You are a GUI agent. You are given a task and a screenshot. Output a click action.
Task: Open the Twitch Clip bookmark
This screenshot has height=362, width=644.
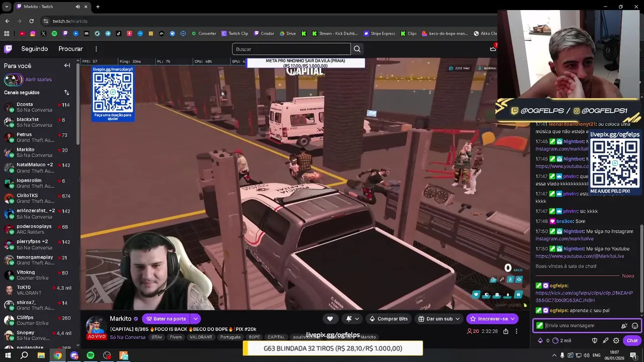[x=234, y=34]
